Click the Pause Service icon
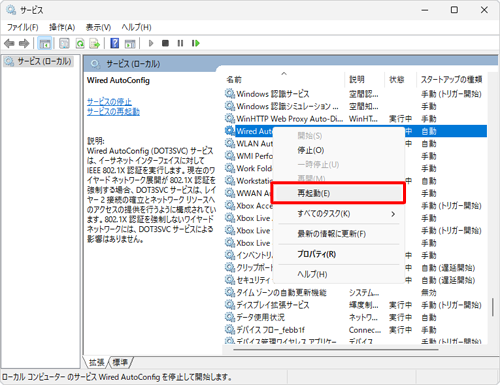The width and height of the screenshot is (500, 385). pyautogui.click(x=180, y=43)
